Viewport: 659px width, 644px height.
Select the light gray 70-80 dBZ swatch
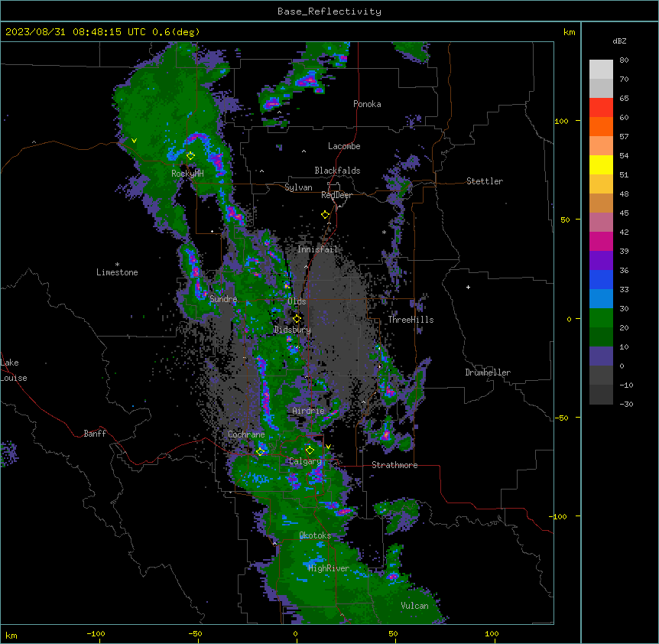(x=601, y=69)
